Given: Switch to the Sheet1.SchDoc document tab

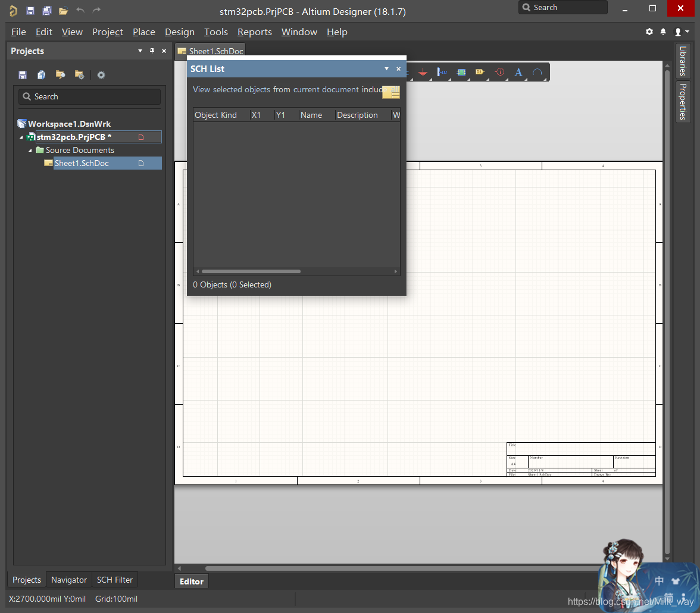Looking at the screenshot, I should pos(210,51).
